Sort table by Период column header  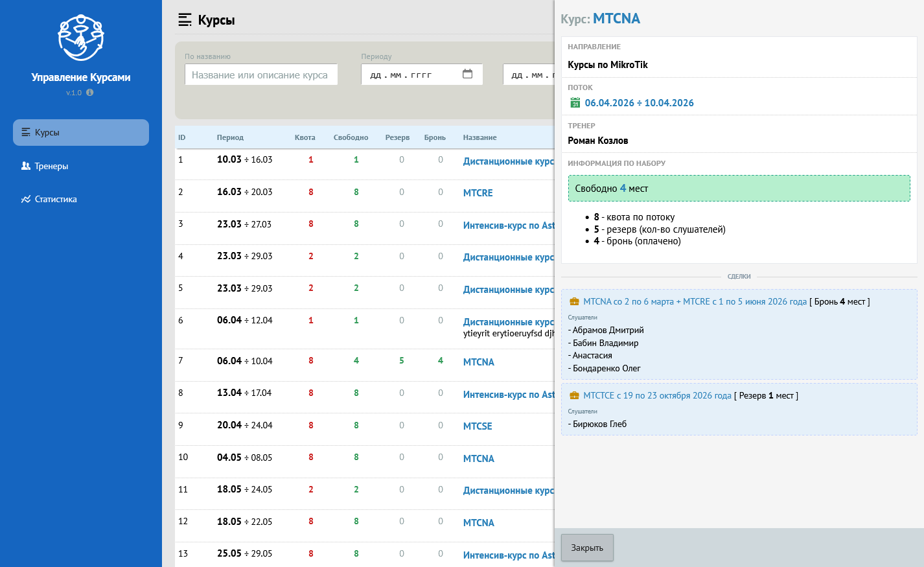click(x=230, y=137)
